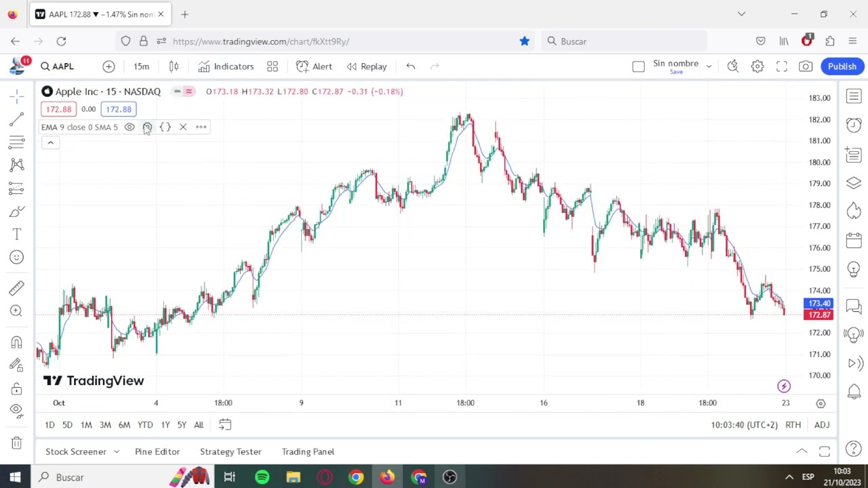The width and height of the screenshot is (868, 488).
Task: Lock all drawing tools
Action: coord(16,388)
